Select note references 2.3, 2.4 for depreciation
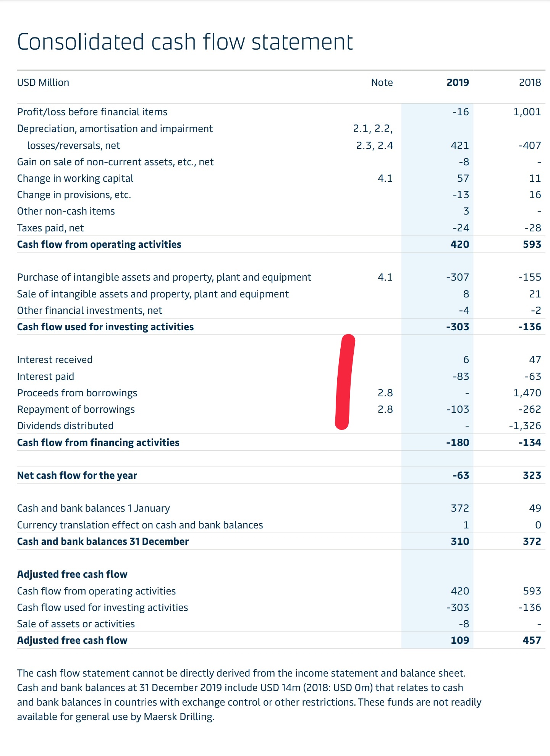 pyautogui.click(x=374, y=145)
